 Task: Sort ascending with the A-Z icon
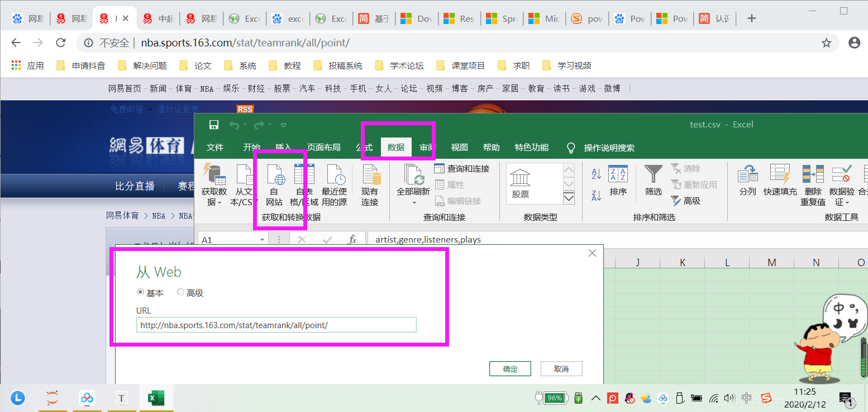coord(596,174)
